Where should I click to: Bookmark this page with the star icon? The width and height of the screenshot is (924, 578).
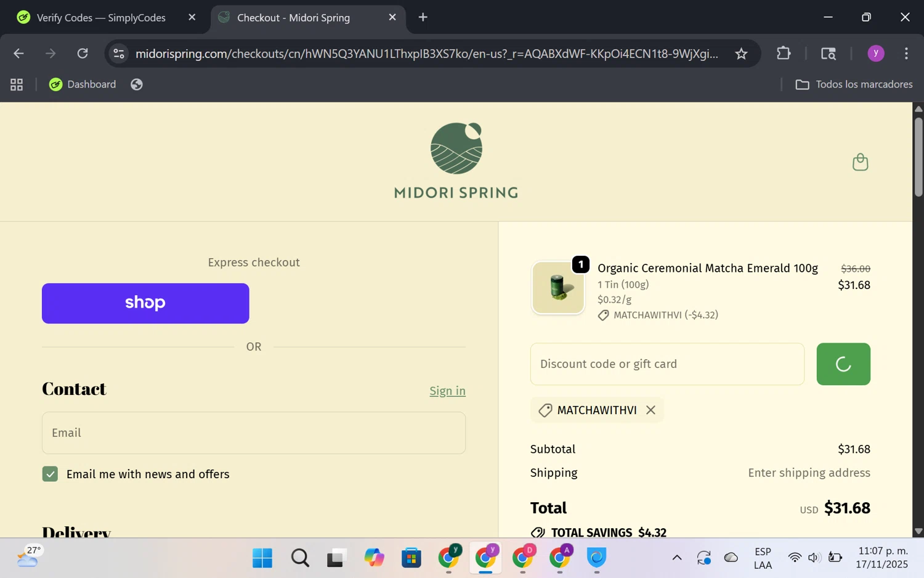741,54
